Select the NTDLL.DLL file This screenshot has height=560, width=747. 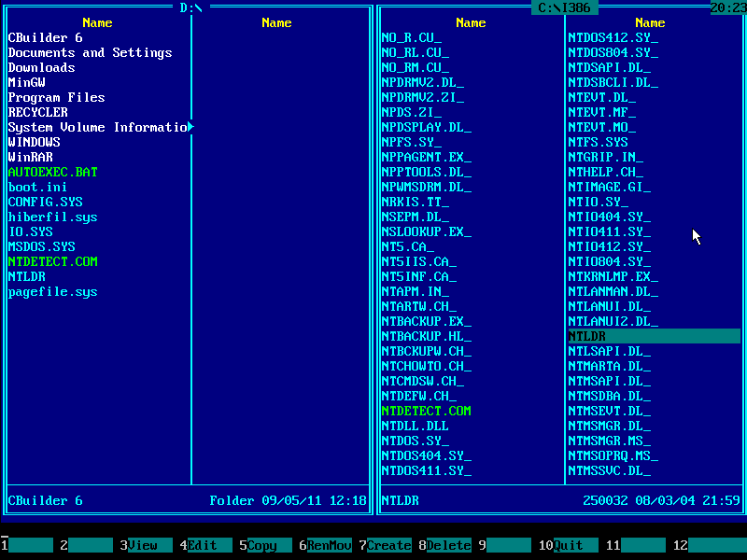(x=415, y=426)
